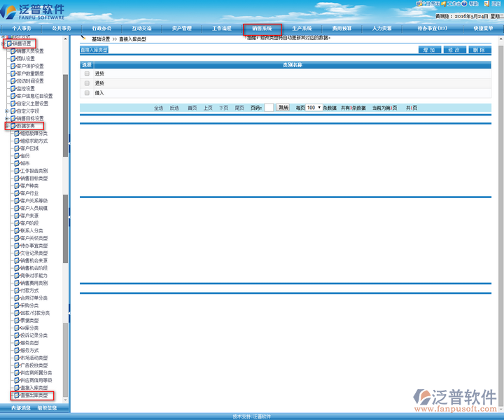Open the 票据类型 item icon
Screen dimensions: 504x420
[17, 321]
